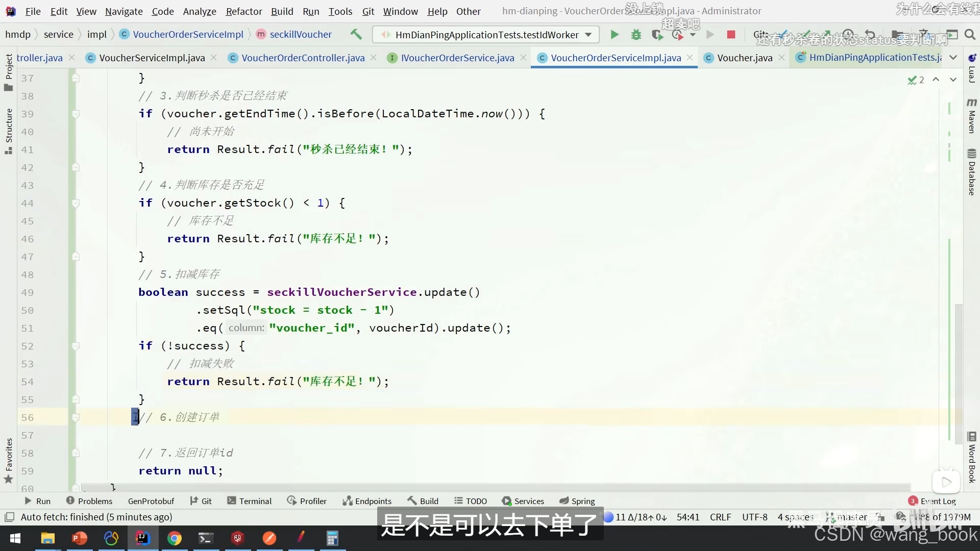Open the Terminal tool window

click(x=250, y=501)
